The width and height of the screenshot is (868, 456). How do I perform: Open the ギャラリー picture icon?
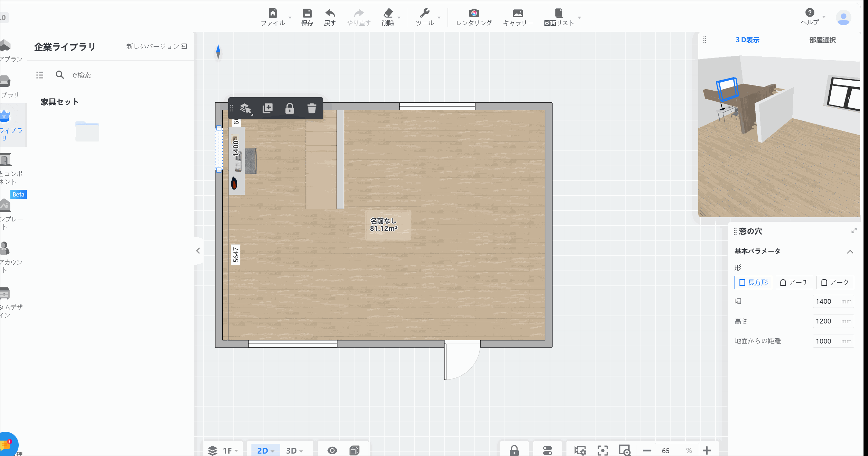(x=518, y=13)
